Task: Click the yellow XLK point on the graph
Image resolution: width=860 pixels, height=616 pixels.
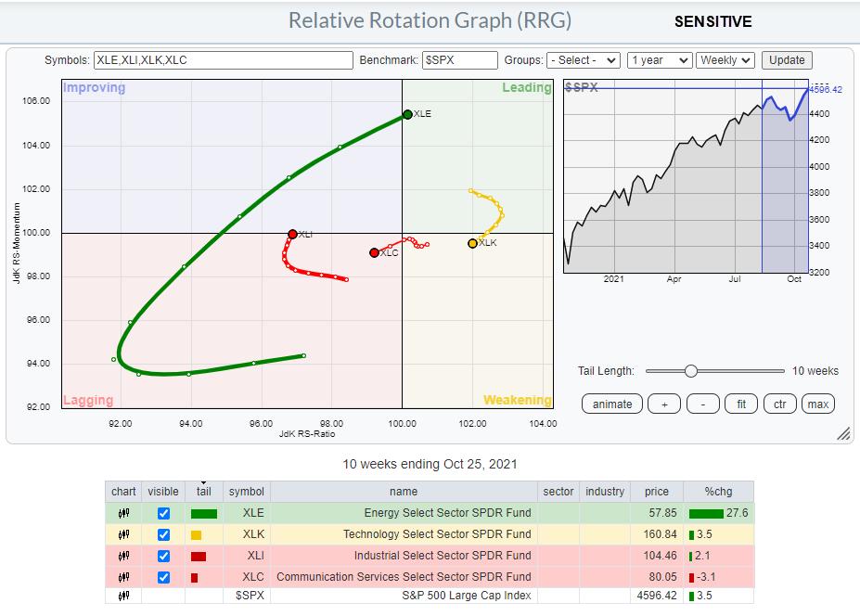Action: 472,243
